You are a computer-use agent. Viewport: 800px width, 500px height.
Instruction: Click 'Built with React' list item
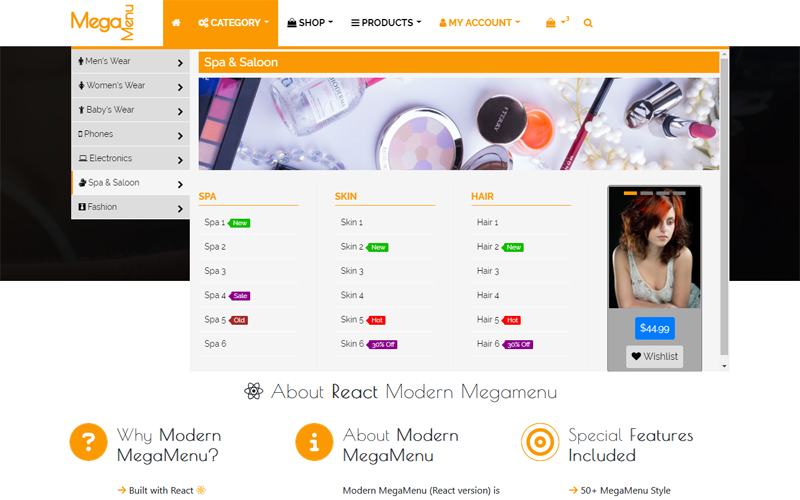[161, 490]
